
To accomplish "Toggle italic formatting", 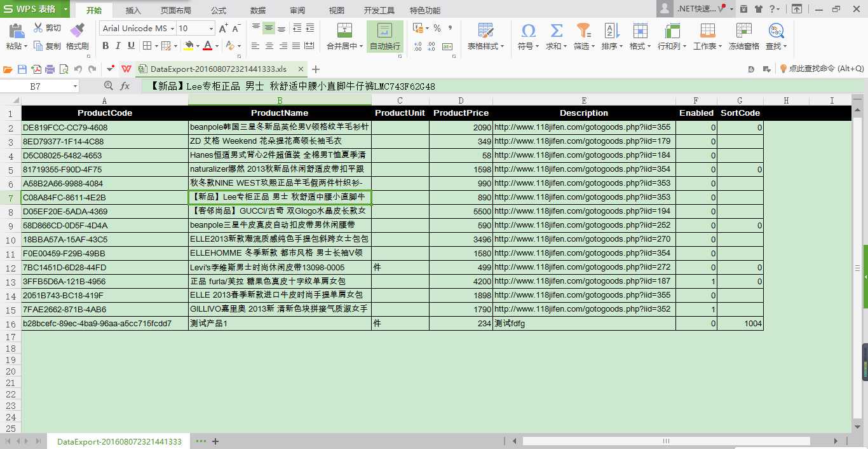I will 118,46.
